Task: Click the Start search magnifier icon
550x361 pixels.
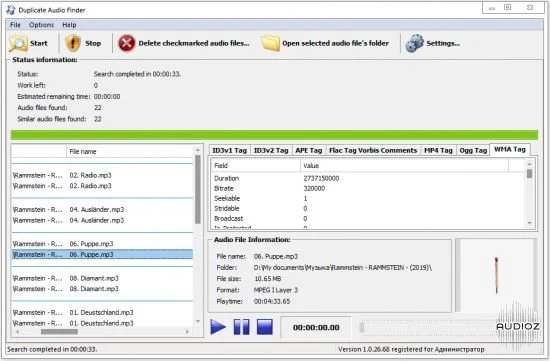Action: pyautogui.click(x=18, y=44)
